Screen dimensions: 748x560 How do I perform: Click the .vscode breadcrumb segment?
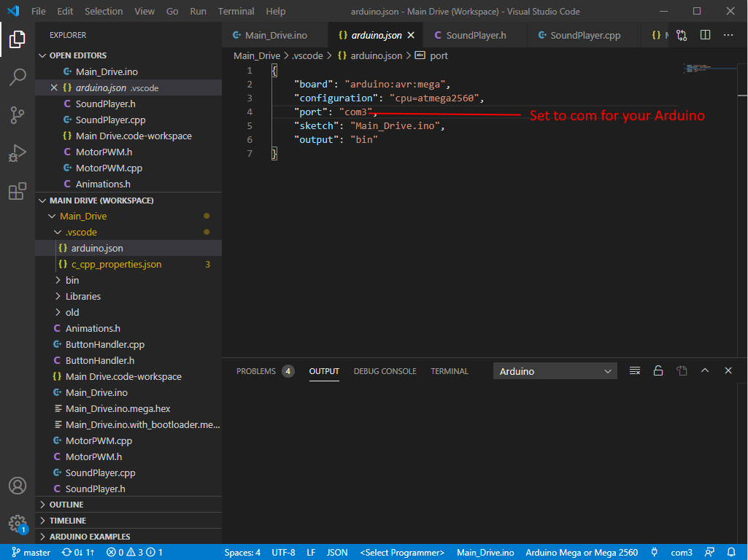[x=308, y=55]
